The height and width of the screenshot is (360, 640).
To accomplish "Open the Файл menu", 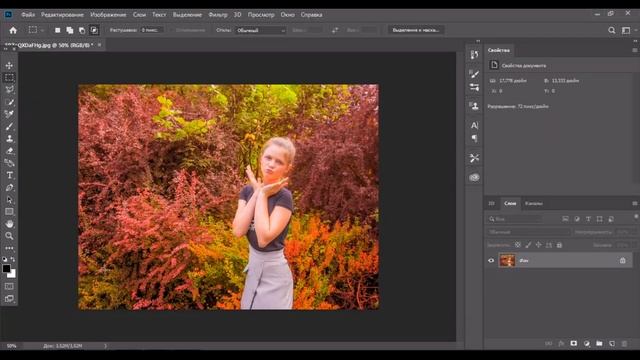I will [x=28, y=15].
